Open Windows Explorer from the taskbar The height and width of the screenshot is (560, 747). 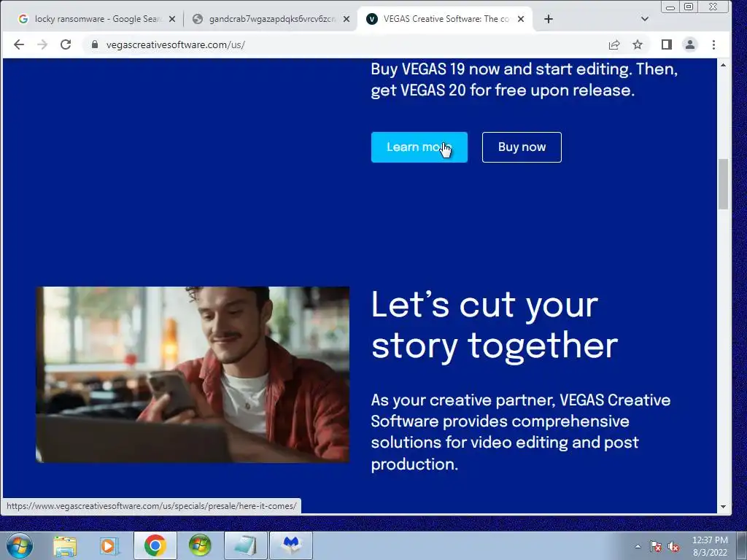(x=65, y=545)
